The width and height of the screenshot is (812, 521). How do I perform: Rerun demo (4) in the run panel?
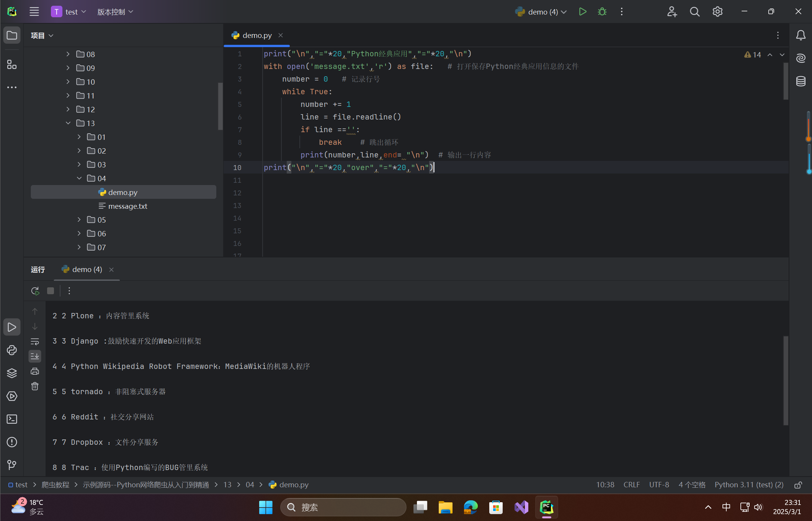[35, 291]
